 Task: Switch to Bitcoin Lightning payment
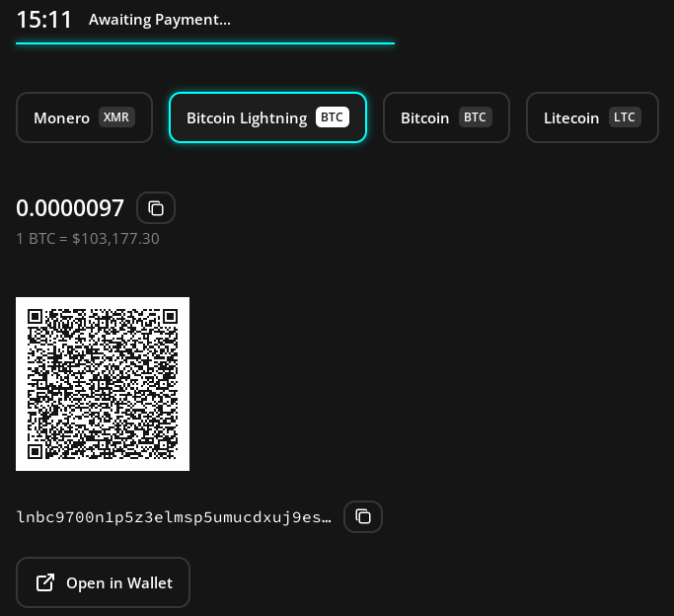(247, 117)
